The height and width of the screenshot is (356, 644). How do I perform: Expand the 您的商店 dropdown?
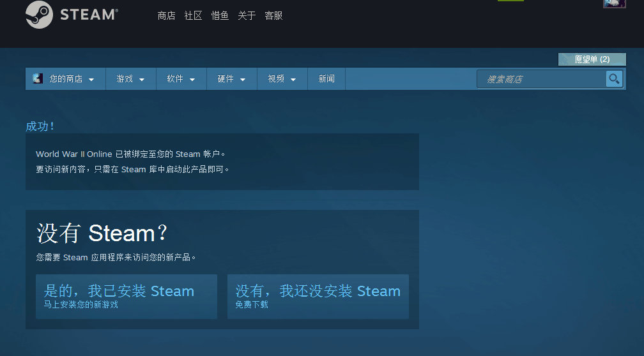66,78
